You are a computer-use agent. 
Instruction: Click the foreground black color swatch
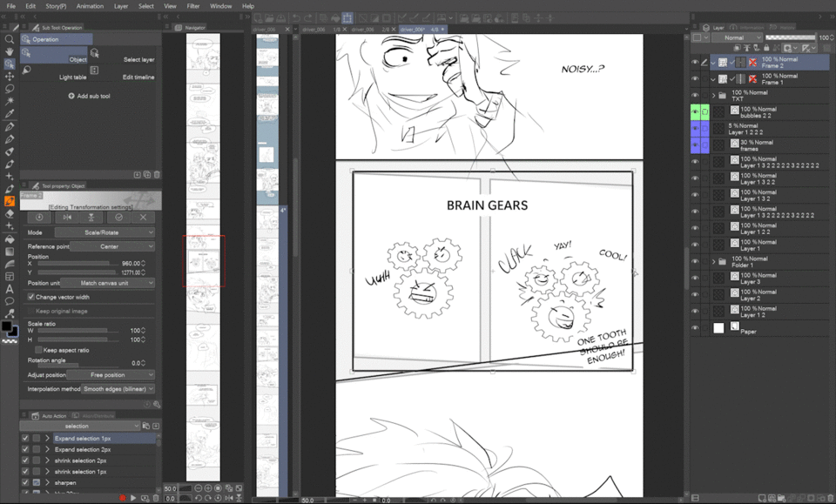(6, 326)
